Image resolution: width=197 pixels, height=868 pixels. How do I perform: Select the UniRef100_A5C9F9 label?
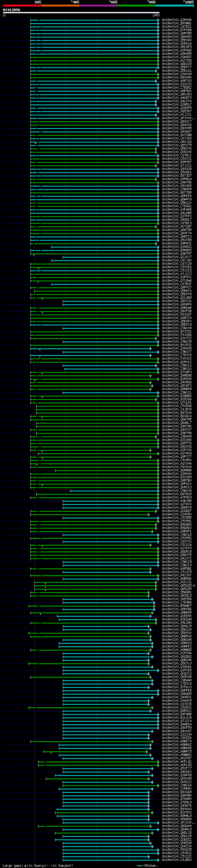point(177,47)
